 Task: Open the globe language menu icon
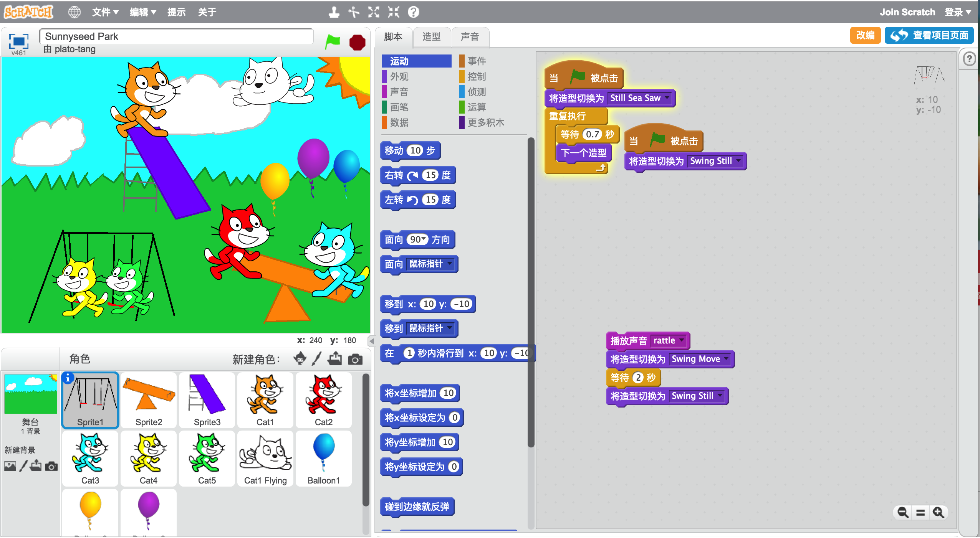point(74,12)
